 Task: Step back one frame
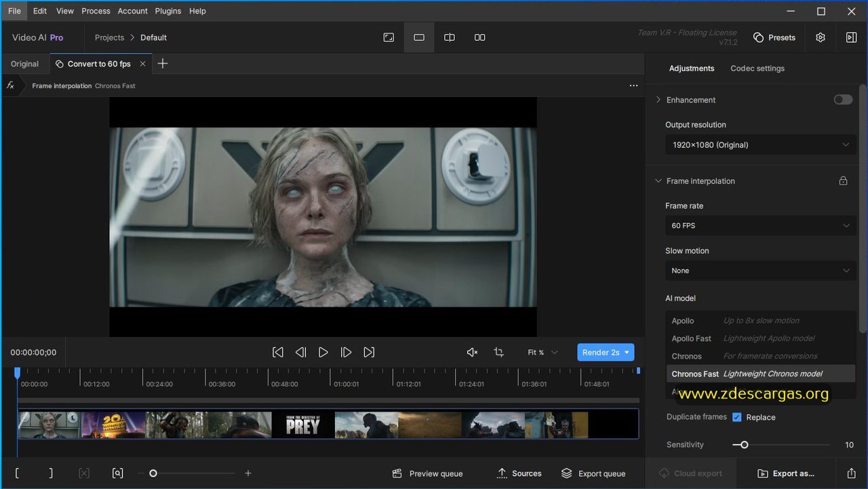(x=301, y=352)
